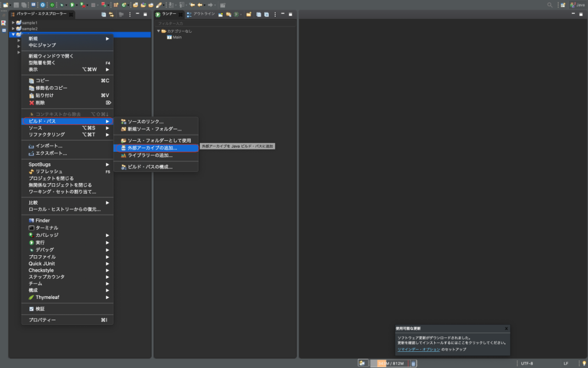Collapse the カテゴリーなし tree node
This screenshot has width=588, height=368.
(158, 31)
